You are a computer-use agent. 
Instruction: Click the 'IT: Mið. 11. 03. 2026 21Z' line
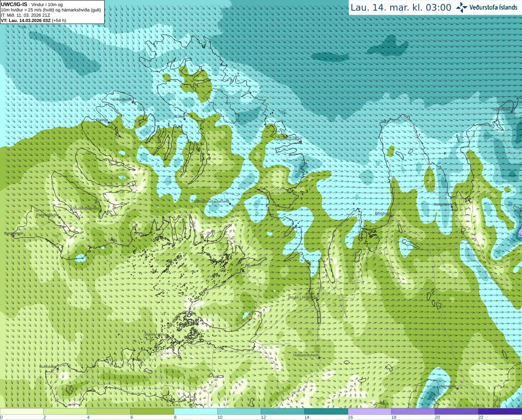[25, 15]
